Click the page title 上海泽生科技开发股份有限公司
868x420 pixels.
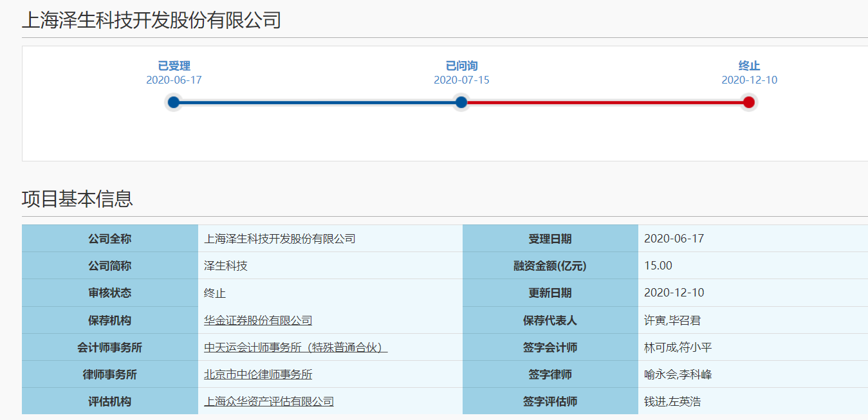tap(152, 20)
